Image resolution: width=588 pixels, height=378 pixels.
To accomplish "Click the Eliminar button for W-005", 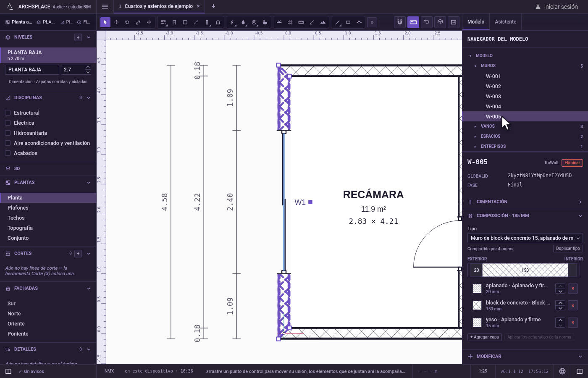I will 572,163.
